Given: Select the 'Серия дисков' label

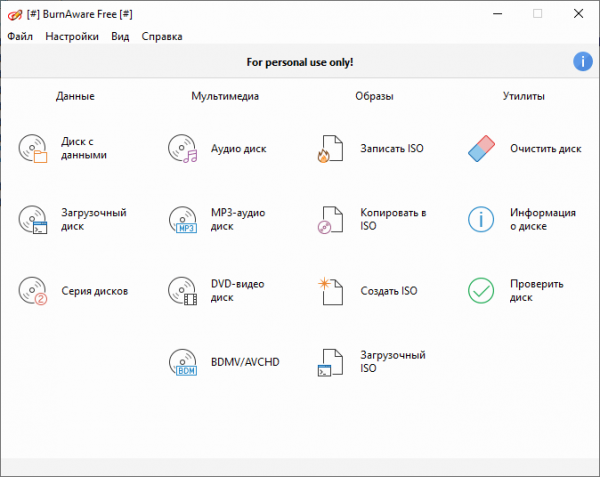Looking at the screenshot, I should click(x=95, y=291).
